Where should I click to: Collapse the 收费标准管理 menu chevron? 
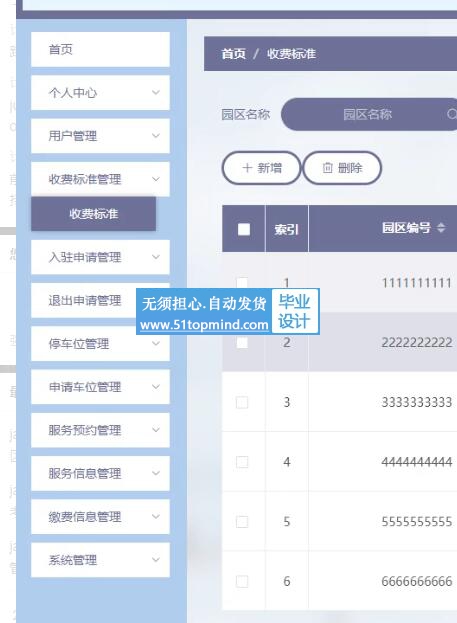(156, 179)
